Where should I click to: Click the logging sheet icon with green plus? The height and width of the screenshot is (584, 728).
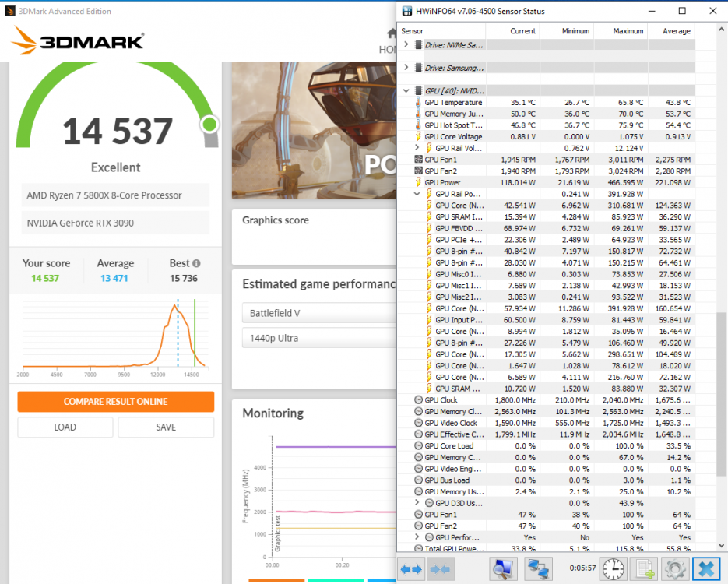[644, 568]
